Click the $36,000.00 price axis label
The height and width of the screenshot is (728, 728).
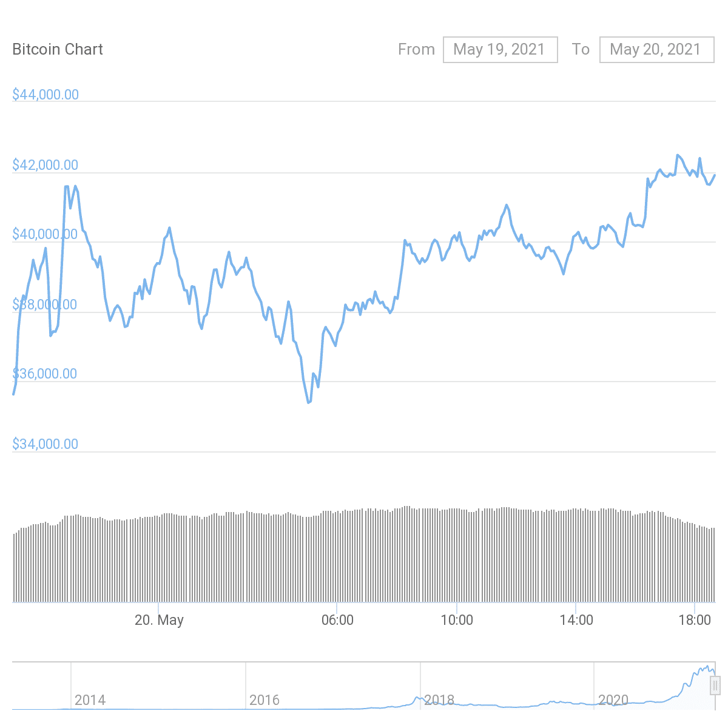[x=45, y=374]
